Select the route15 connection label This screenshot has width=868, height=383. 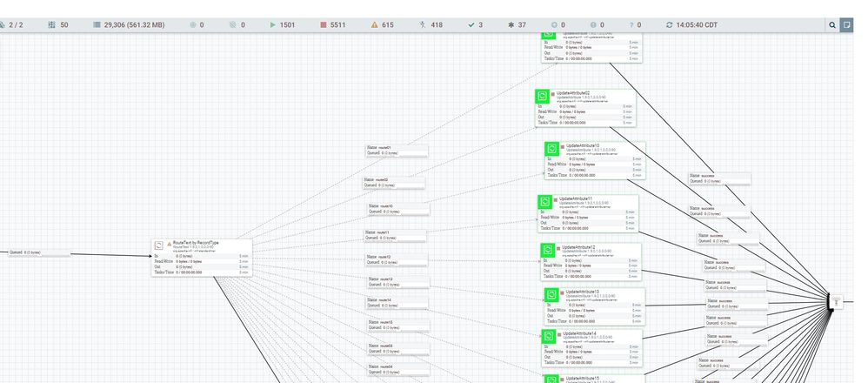(x=398, y=325)
